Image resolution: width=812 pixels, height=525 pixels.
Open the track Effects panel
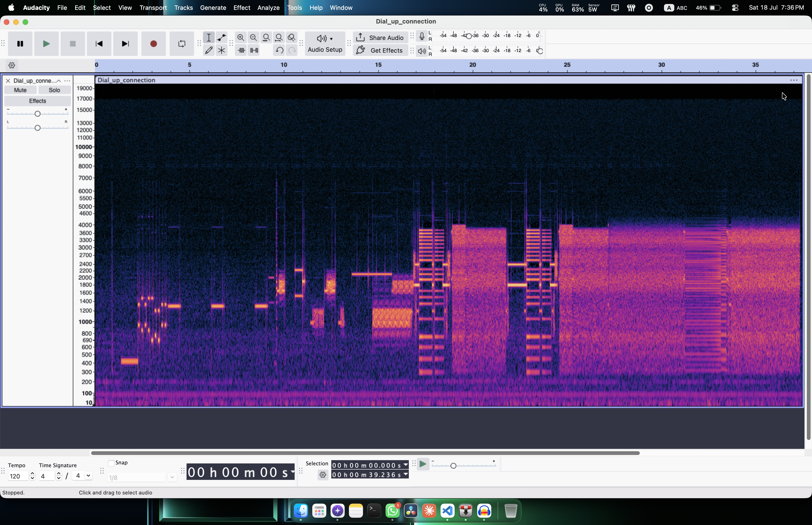pos(38,101)
